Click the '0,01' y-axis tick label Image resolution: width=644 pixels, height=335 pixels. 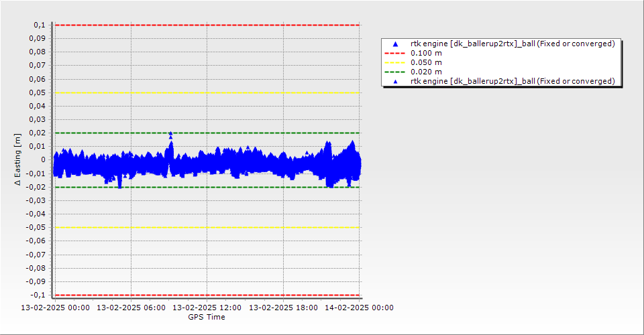coord(38,146)
